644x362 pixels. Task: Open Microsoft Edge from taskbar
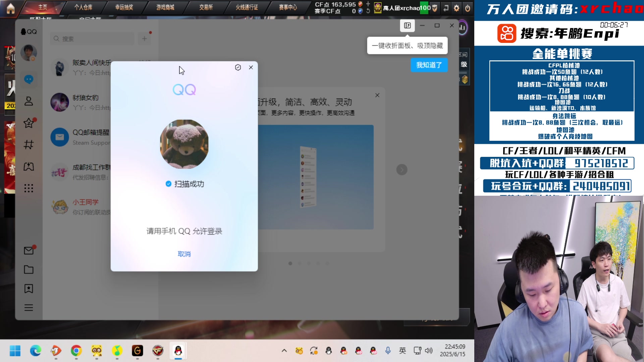(x=36, y=351)
